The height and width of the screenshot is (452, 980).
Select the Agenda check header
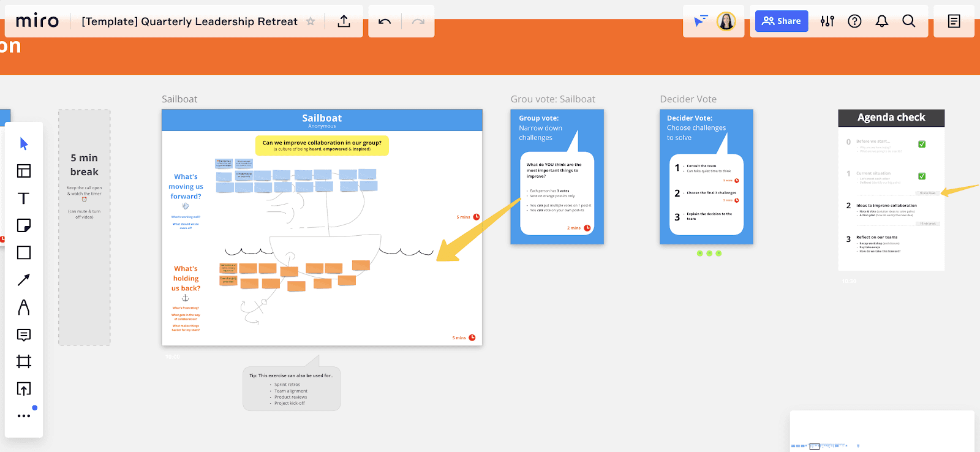pyautogui.click(x=891, y=118)
